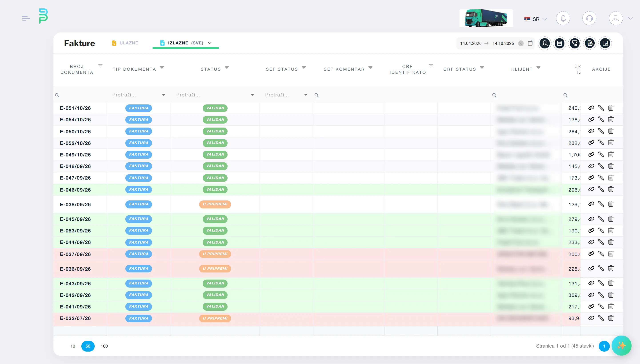Filter the Klijent column header
This screenshot has height=364, width=640.
[538, 68]
